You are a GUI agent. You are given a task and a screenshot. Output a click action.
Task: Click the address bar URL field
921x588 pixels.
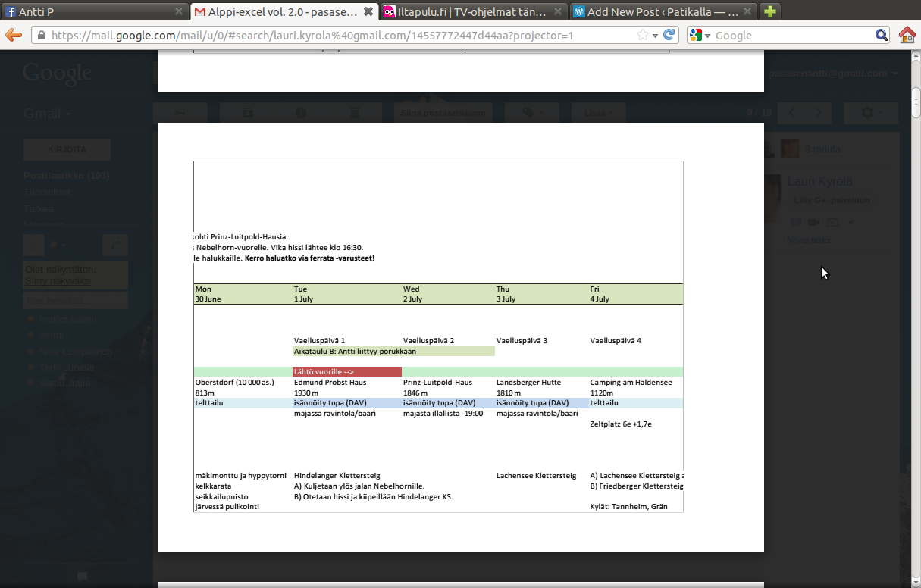click(x=334, y=36)
